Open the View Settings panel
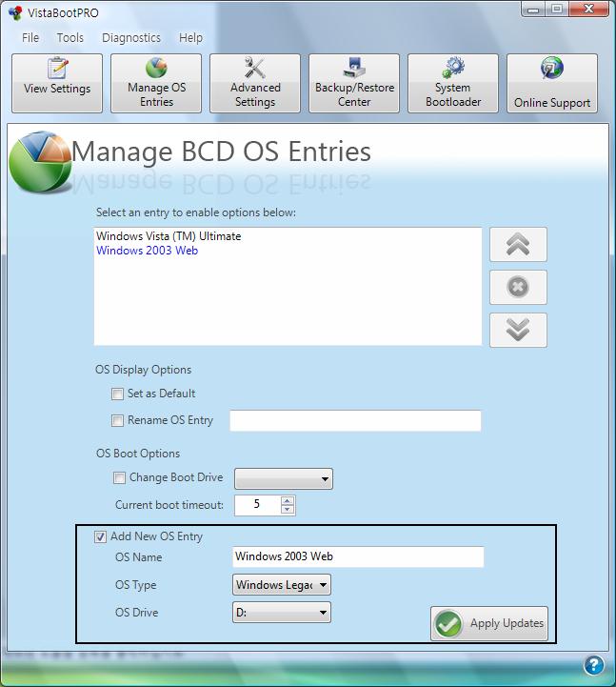616x687 pixels. tap(57, 83)
